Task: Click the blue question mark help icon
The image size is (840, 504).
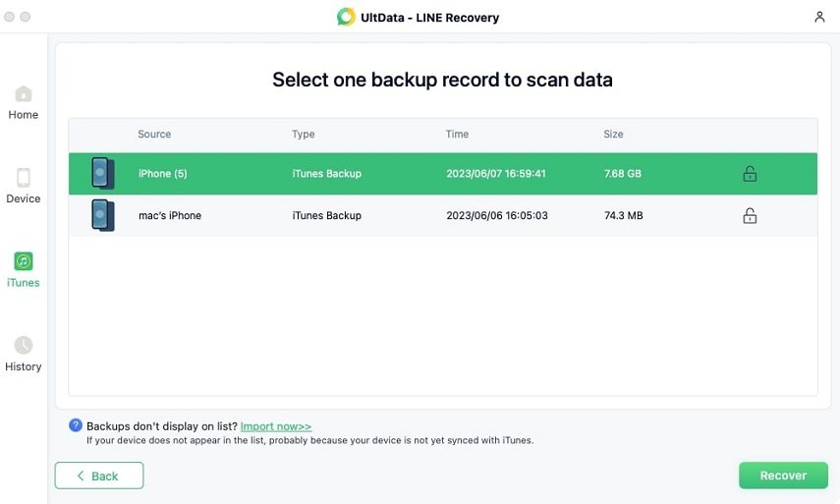Action: tap(76, 425)
